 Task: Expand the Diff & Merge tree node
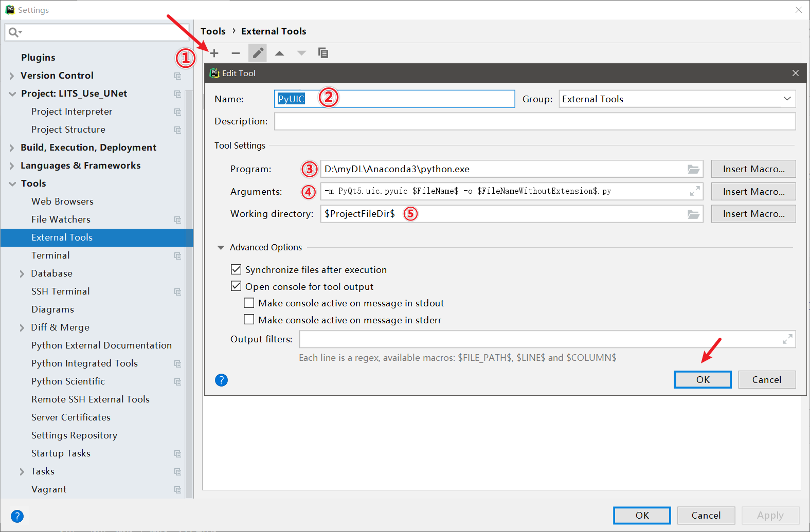(x=22, y=328)
